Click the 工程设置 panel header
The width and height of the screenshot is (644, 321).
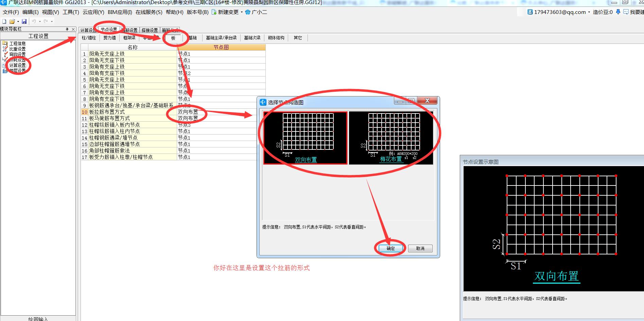tap(38, 36)
